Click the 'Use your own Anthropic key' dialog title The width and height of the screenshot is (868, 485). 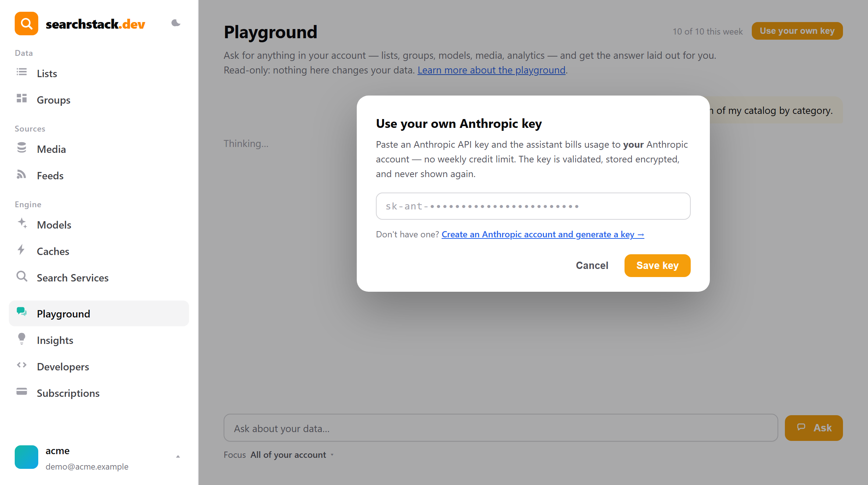[x=459, y=123]
